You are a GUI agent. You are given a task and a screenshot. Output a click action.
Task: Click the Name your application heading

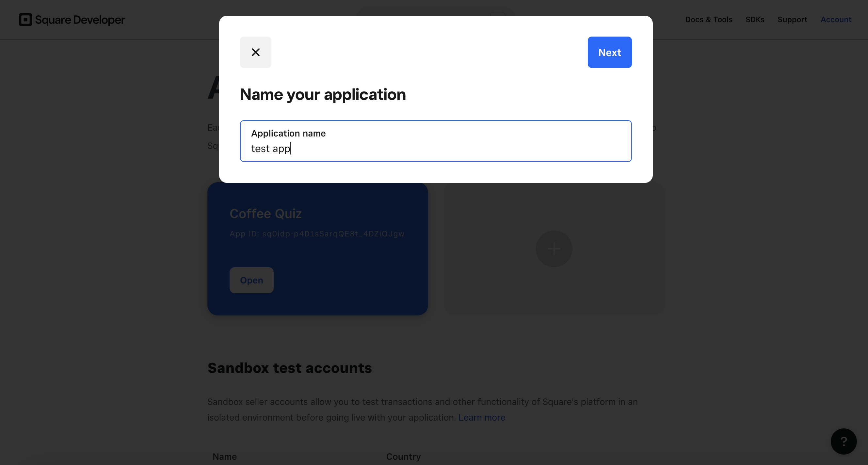click(323, 94)
